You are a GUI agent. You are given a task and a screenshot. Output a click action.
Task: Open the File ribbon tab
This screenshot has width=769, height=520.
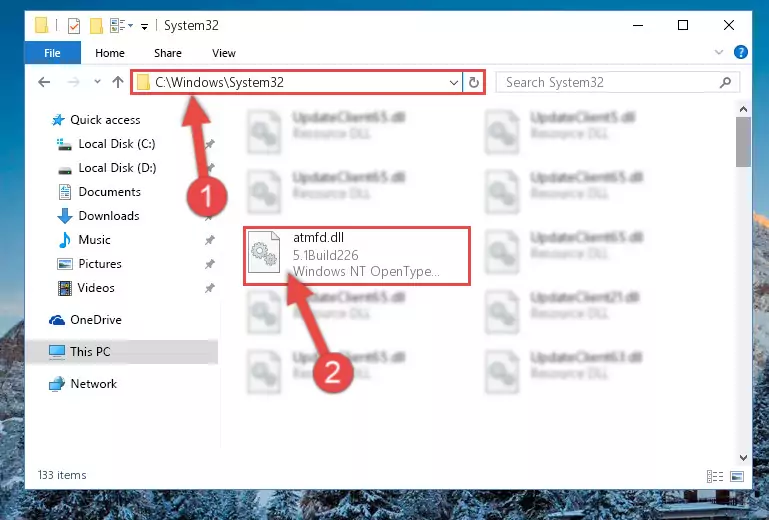click(x=52, y=52)
